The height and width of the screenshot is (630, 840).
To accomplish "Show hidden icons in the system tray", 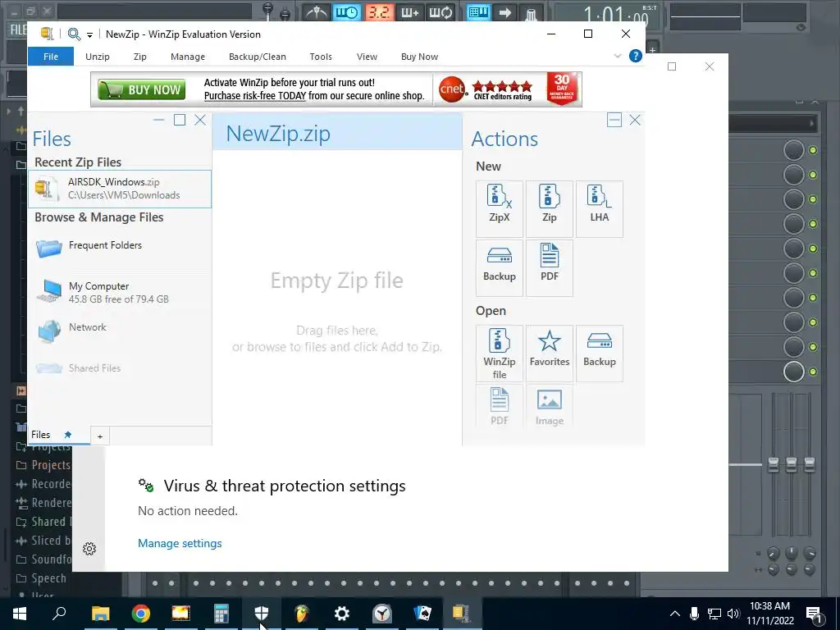I will coord(675,614).
